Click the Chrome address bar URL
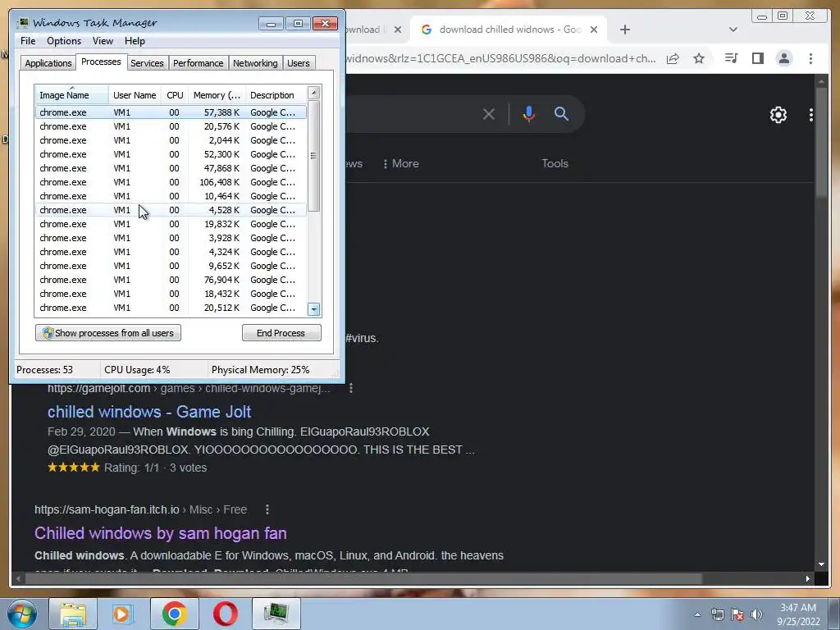Screen dimensions: 840x630 coord(501,58)
